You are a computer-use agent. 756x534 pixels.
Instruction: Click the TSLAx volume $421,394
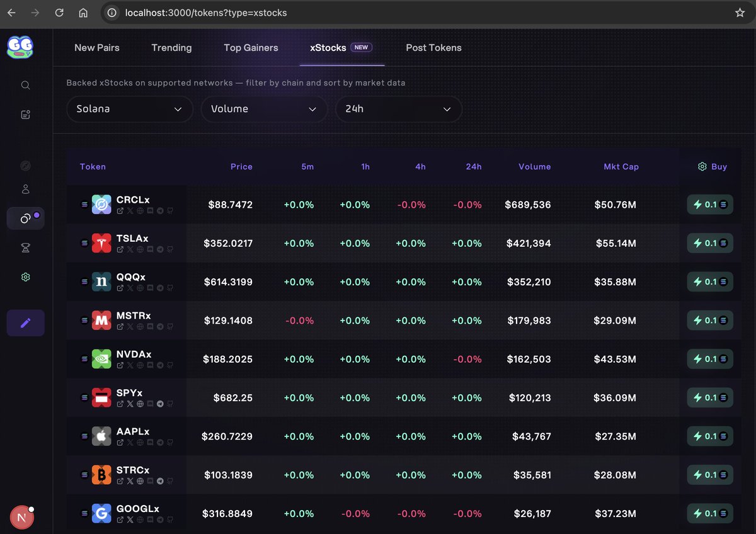tap(529, 243)
